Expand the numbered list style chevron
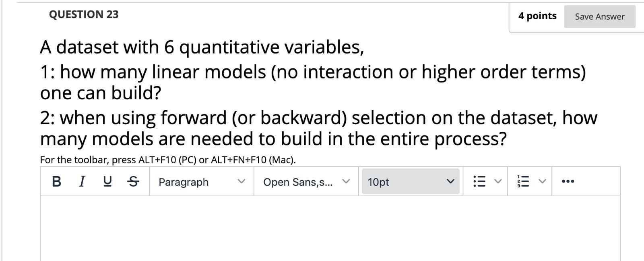Viewport: 644px width, 261px height. (541, 181)
